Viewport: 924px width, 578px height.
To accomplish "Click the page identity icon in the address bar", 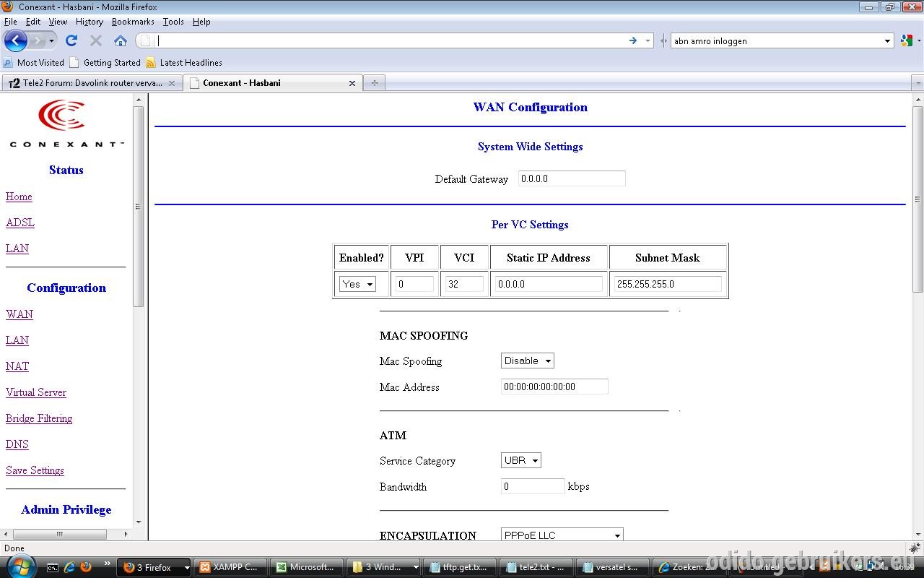I will pyautogui.click(x=145, y=40).
